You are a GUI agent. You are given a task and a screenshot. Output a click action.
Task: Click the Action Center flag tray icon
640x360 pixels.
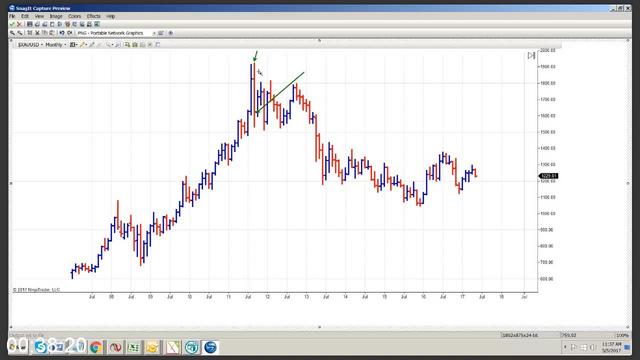574,347
